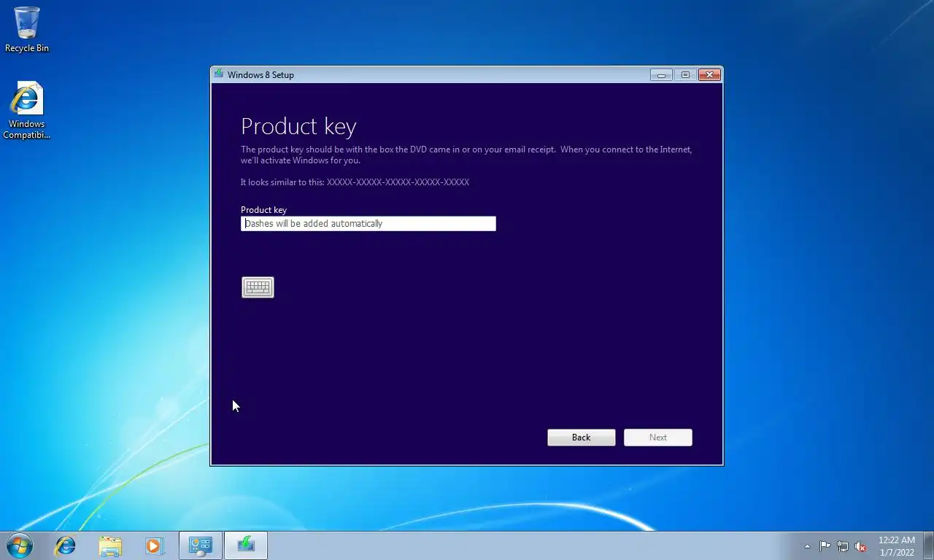The image size is (934, 560).
Task: Select the Windows Compatibility desktop shortcut
Action: 27,111
